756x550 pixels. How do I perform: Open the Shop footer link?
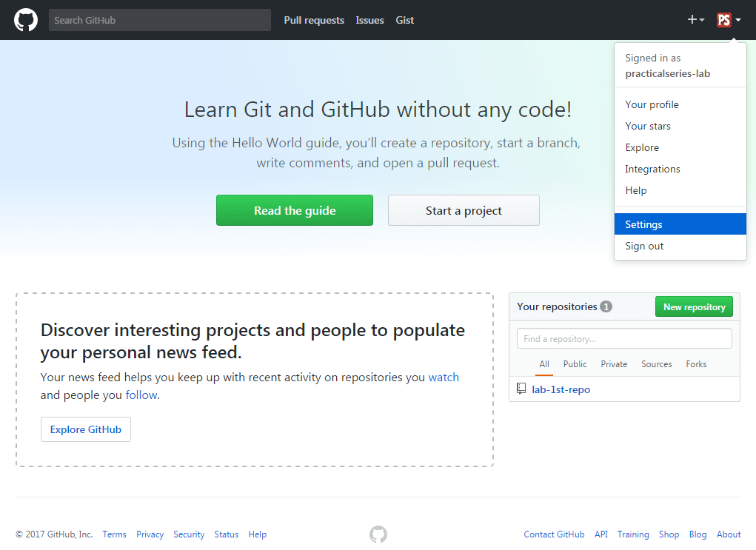tap(669, 534)
